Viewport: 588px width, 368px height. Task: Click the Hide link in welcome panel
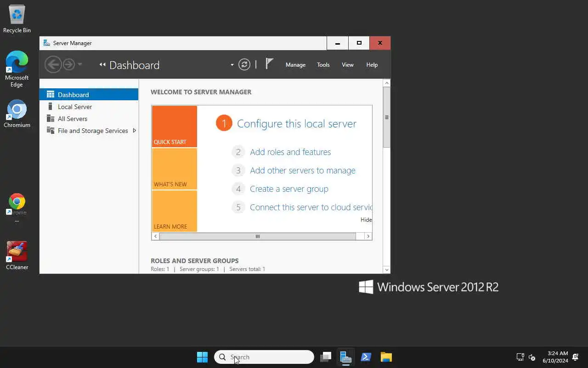tap(366, 219)
